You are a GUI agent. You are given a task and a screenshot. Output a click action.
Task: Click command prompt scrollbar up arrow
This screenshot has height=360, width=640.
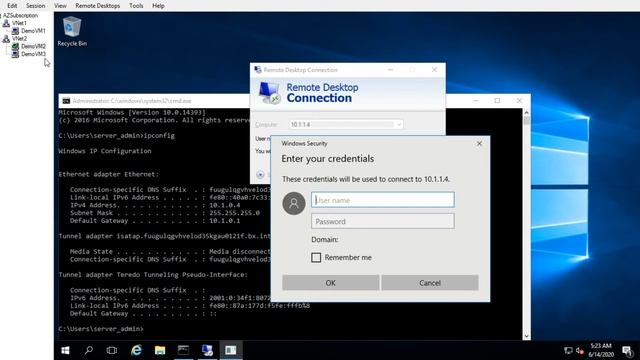coord(527,112)
